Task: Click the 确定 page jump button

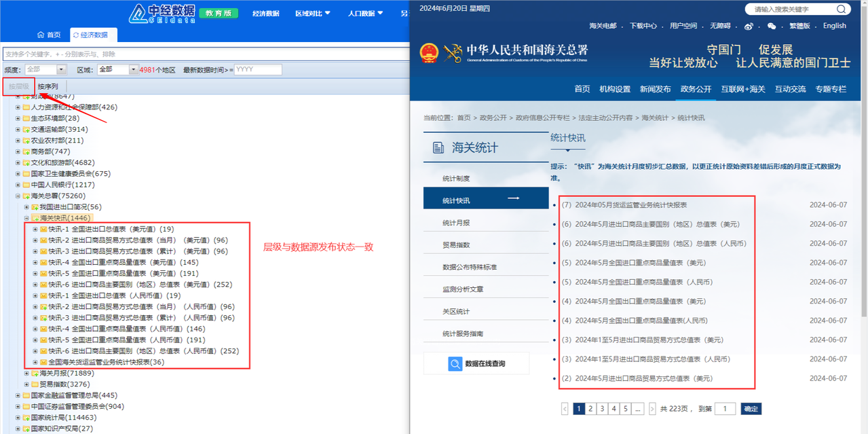Action: click(751, 409)
